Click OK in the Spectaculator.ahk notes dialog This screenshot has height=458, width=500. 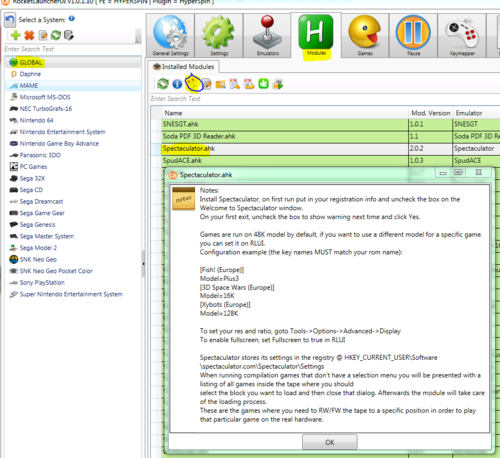(x=330, y=442)
